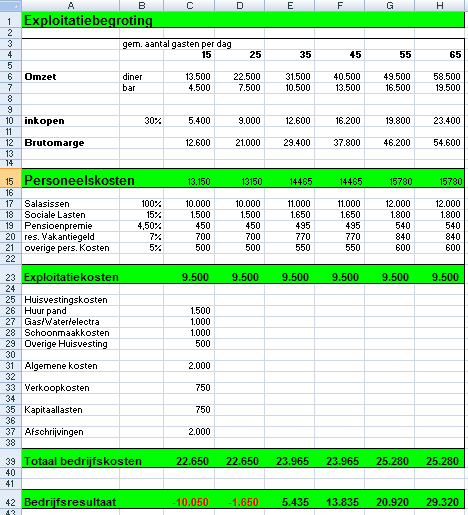Click the 30% inkopen percentage cell
468x515 pixels.
point(142,121)
